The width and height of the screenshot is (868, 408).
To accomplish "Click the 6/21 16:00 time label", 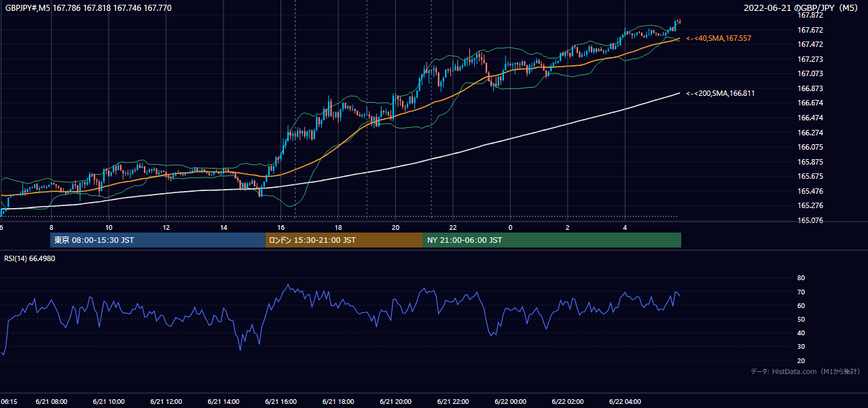I will click(281, 402).
